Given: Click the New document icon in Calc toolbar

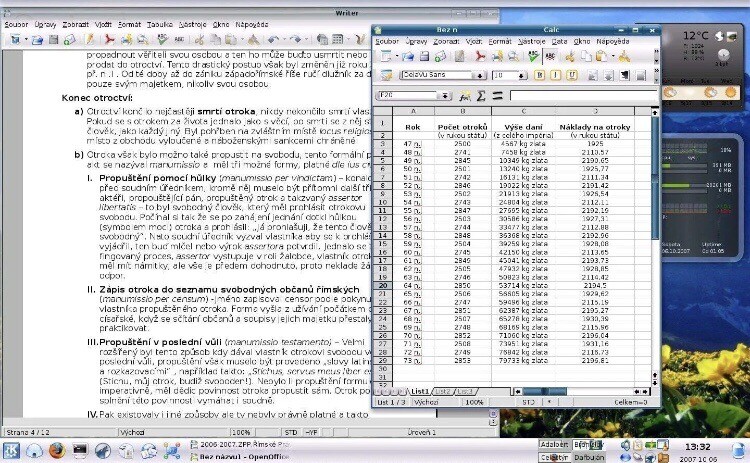Looking at the screenshot, I should pyautogui.click(x=385, y=57).
